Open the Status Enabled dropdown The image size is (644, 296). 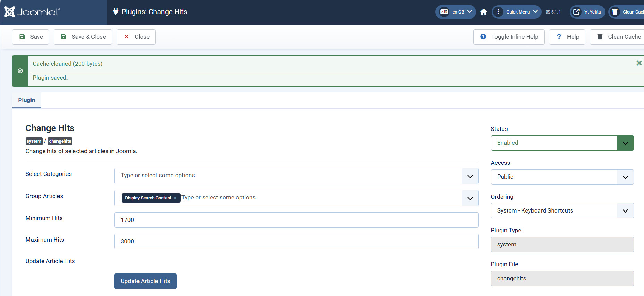click(x=562, y=143)
